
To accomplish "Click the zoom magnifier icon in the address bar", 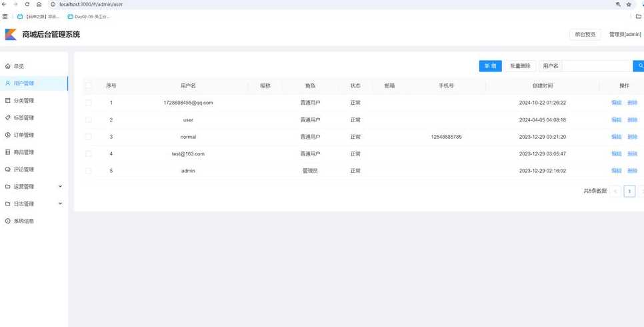I will point(618,4).
